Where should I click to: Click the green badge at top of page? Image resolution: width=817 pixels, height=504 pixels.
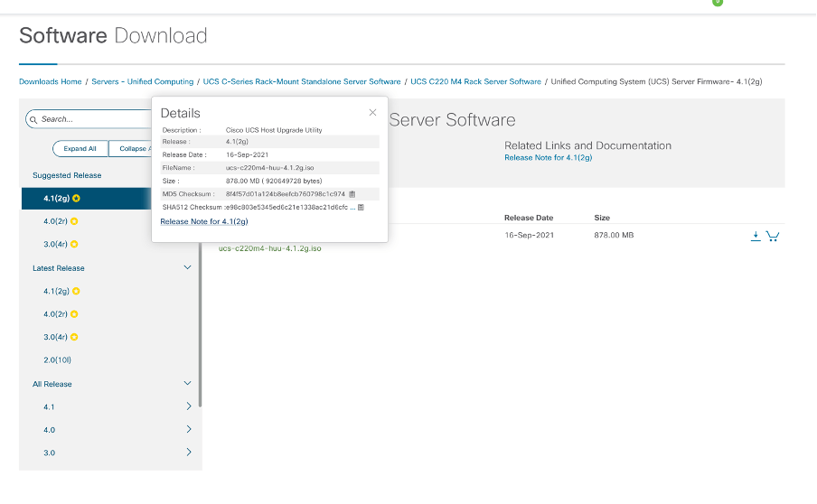coord(718,3)
